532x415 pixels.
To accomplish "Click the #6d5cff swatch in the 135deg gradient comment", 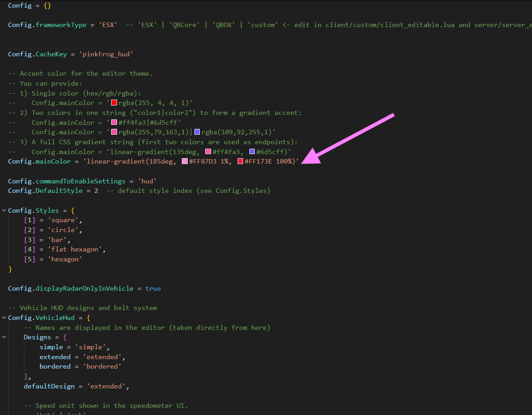I will pos(252,152).
